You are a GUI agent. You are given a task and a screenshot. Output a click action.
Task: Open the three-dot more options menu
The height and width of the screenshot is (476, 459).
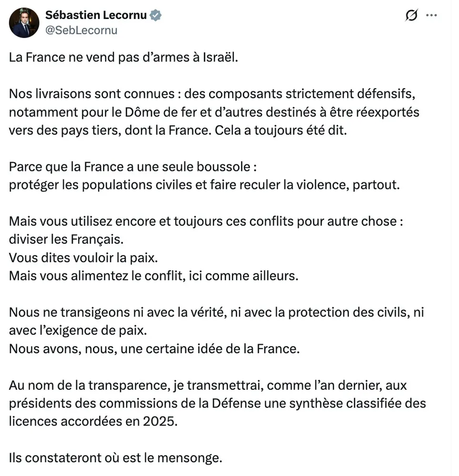tap(431, 16)
